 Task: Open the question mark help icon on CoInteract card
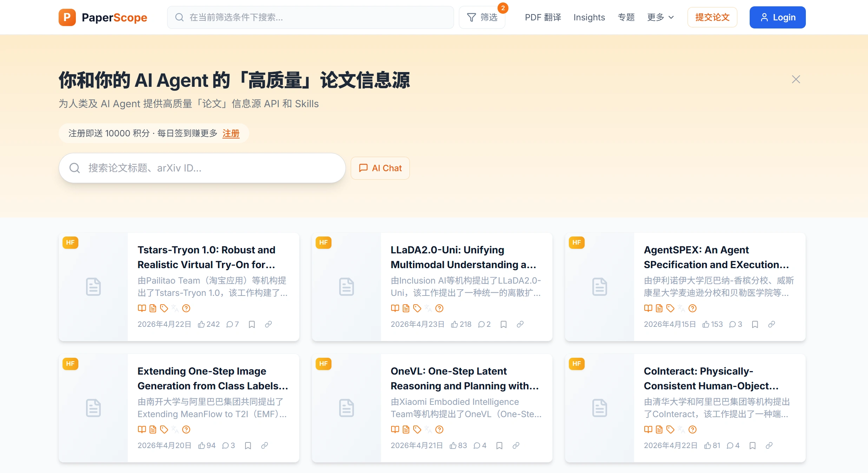[x=692, y=429]
